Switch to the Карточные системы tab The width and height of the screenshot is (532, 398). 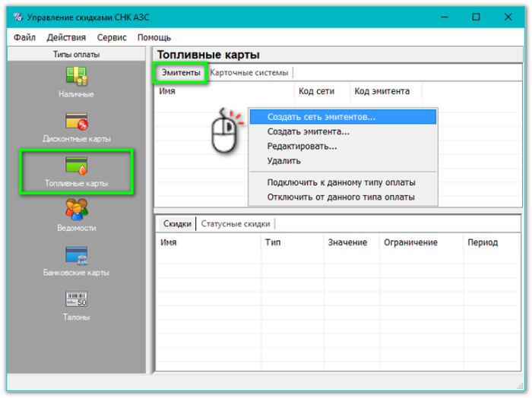pos(249,73)
